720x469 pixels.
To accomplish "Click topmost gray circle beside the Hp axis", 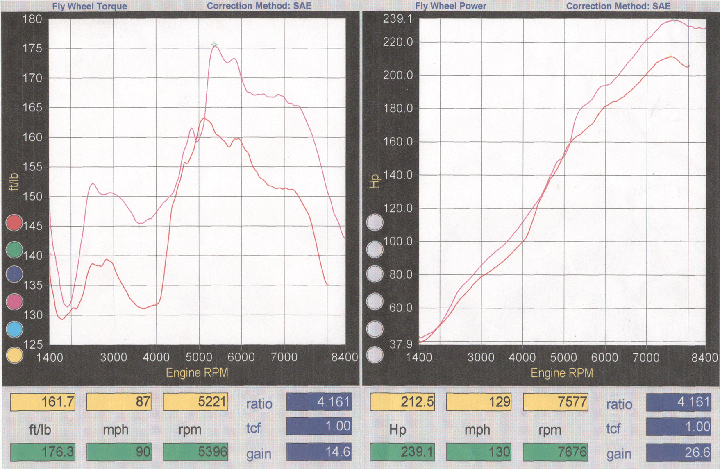I will [375, 222].
